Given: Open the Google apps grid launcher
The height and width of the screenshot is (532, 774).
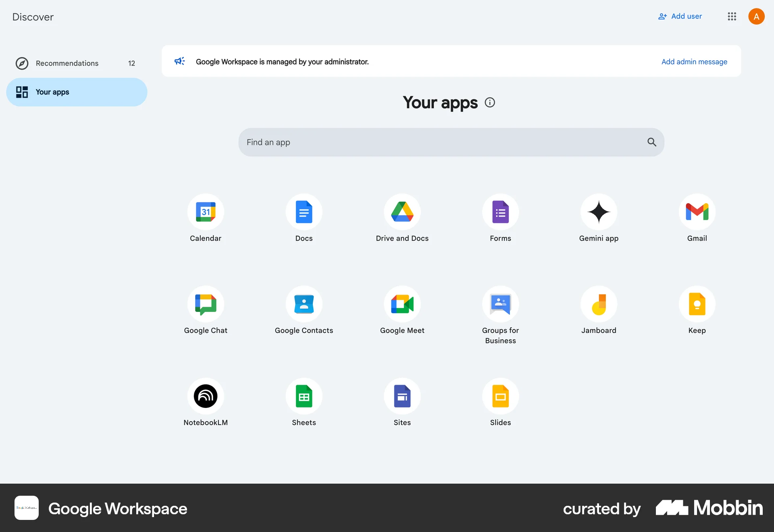Looking at the screenshot, I should 732,17.
